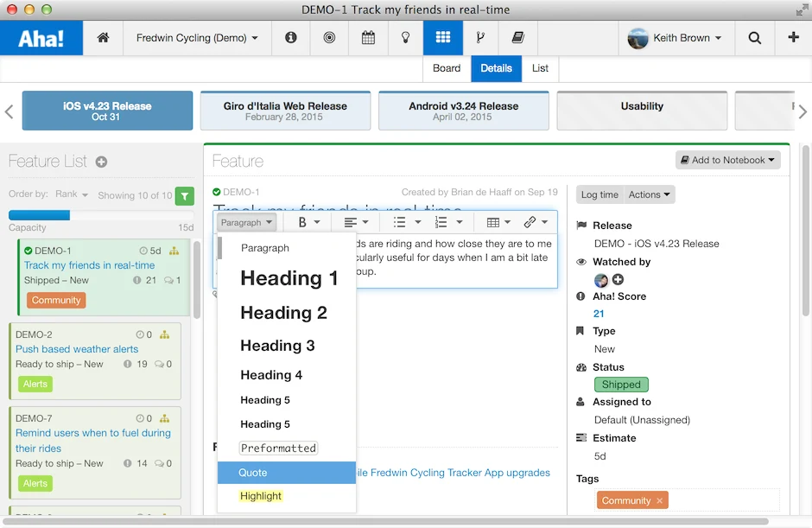The height and width of the screenshot is (528, 812).
Task: Open the insert table dropdown
Action: (498, 223)
